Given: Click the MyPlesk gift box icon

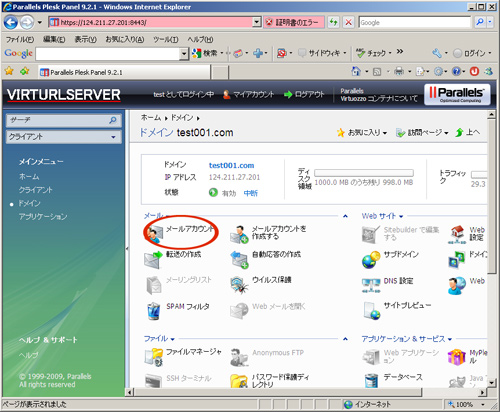Looking at the screenshot, I should tap(457, 357).
